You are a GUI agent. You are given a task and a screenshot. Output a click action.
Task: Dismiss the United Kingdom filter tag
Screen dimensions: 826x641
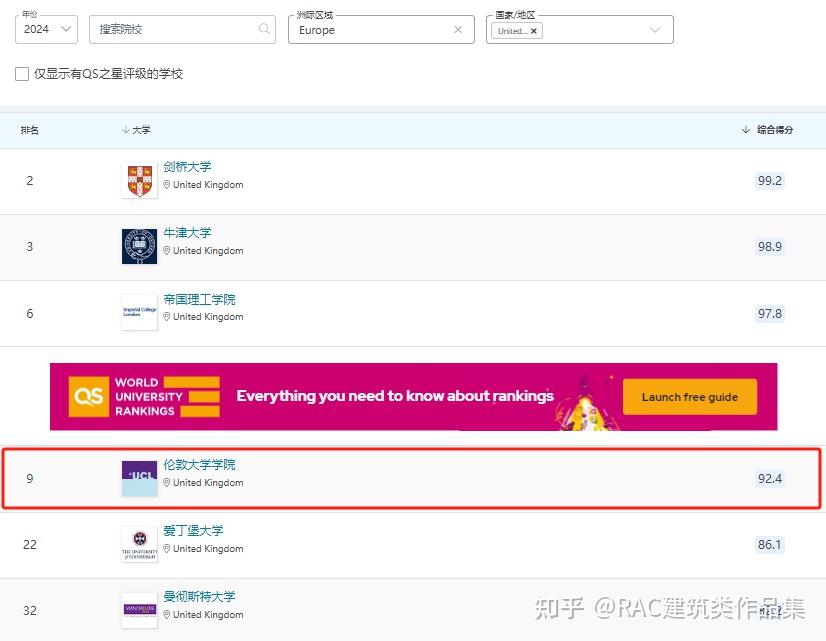click(x=533, y=30)
